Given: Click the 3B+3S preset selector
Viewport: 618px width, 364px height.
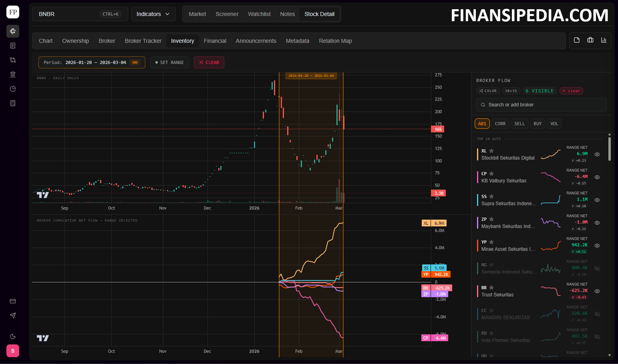Looking at the screenshot, I should pos(511,91).
